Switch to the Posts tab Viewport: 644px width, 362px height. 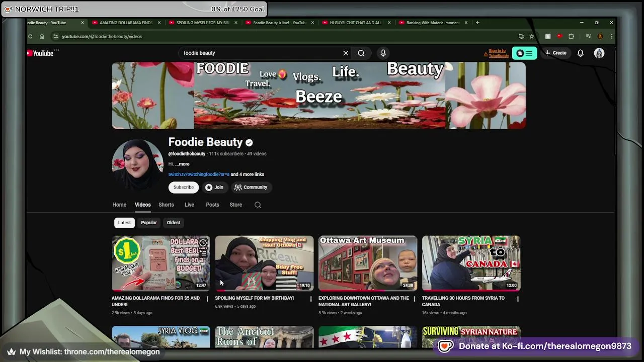coord(212,205)
